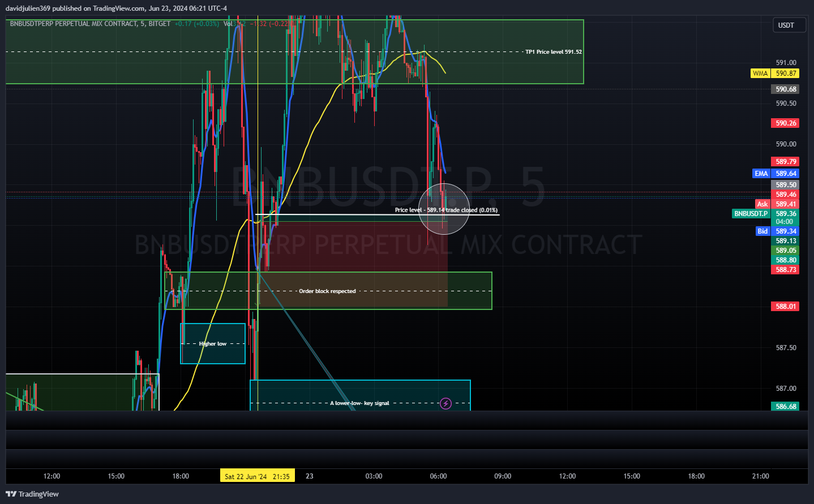Click the 04:00 bar countdown timer
Image resolution: width=814 pixels, height=504 pixels.
click(785, 222)
